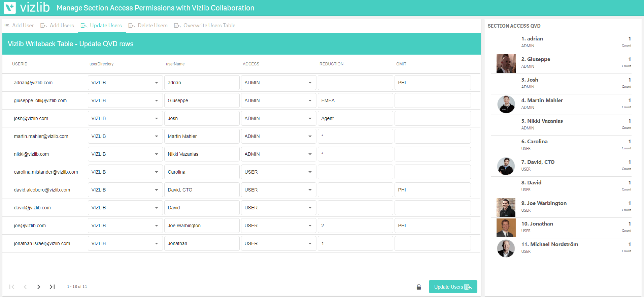Open the Delete Users tab
The height and width of the screenshot is (297, 644).
[148, 26]
